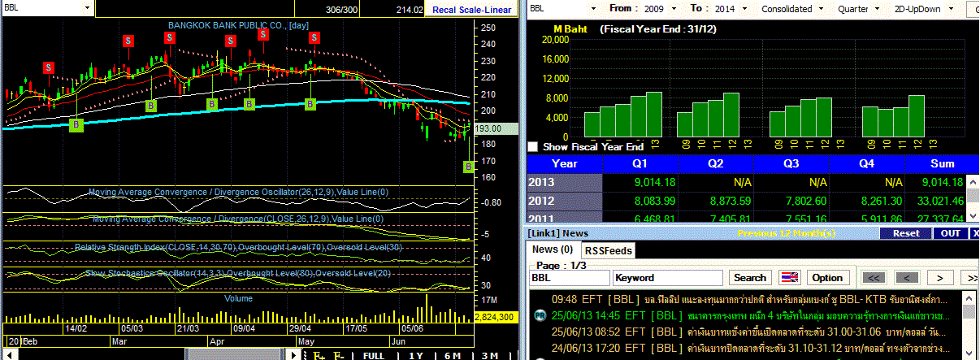Go to previous news page with < button
980x360 pixels.
pos(908,277)
